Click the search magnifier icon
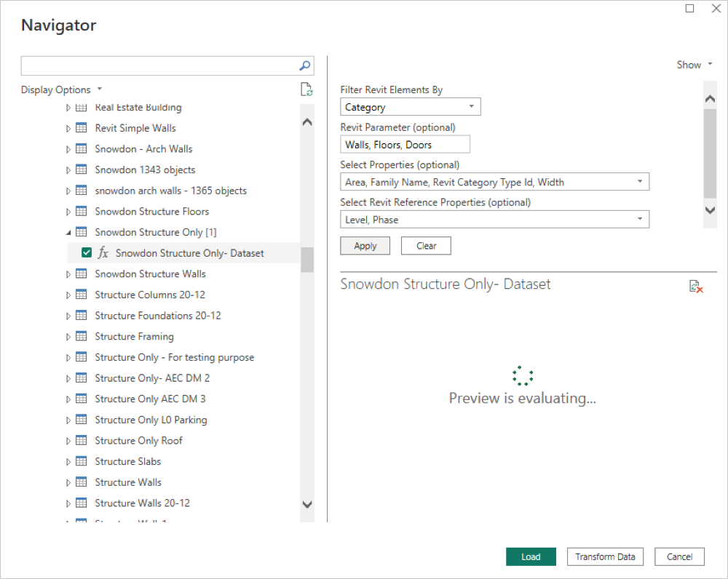Viewport: 728px width, 579px height. (x=305, y=65)
